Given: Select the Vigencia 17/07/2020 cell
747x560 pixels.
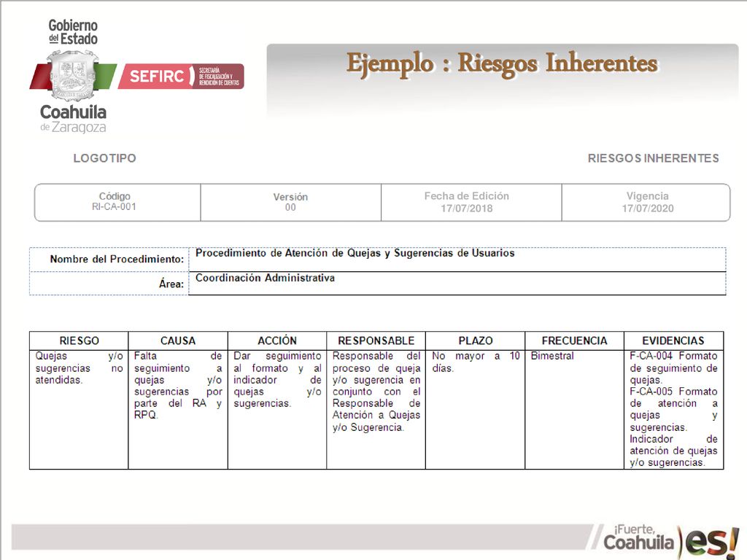Looking at the screenshot, I should 646,203.
